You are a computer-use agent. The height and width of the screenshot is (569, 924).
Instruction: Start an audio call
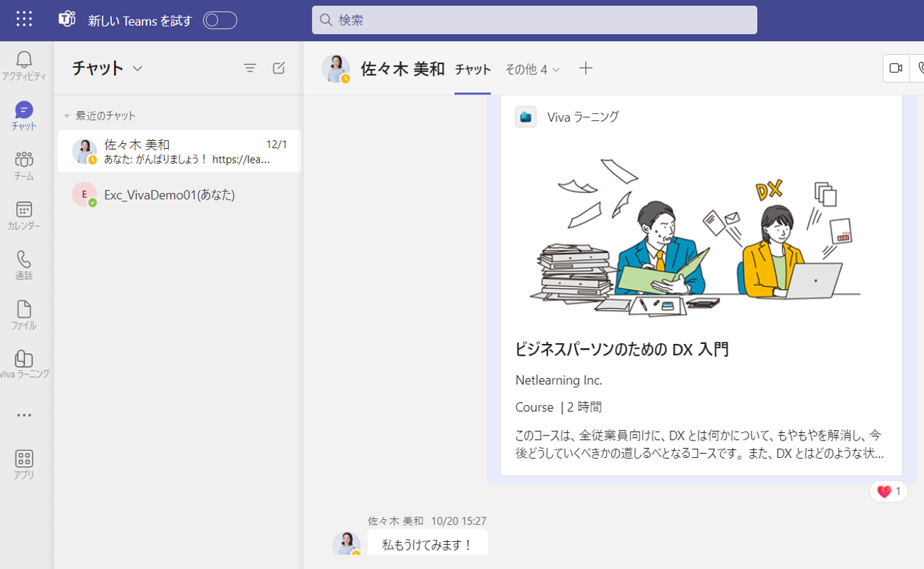pyautogui.click(x=918, y=68)
